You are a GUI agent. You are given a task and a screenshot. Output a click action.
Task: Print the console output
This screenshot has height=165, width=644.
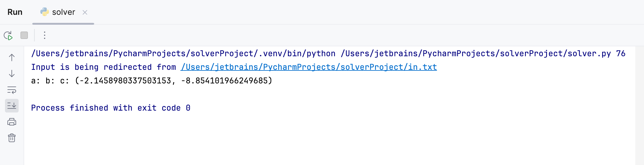(x=12, y=122)
